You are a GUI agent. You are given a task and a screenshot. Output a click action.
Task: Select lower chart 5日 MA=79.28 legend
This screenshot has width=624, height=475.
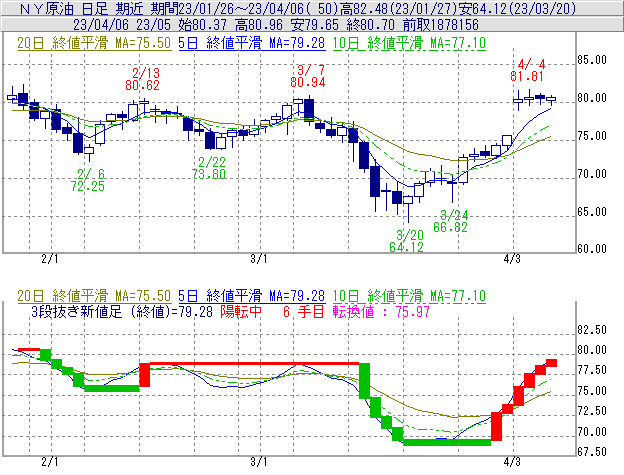(252, 296)
